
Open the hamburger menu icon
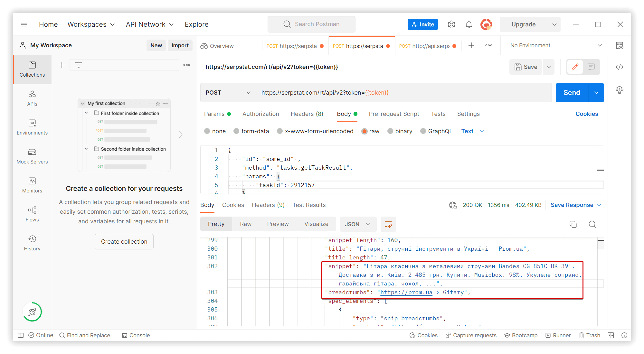point(24,24)
